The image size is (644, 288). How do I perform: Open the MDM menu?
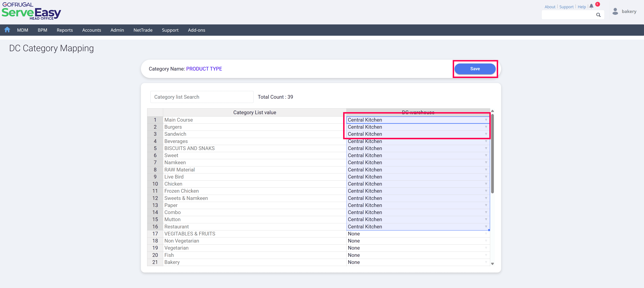pyautogui.click(x=22, y=30)
